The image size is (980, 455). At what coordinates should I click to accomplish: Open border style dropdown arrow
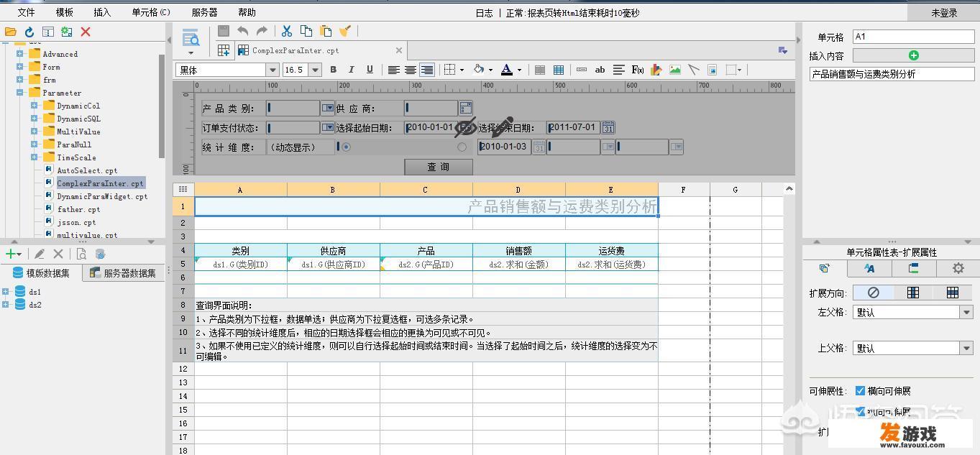[461, 70]
